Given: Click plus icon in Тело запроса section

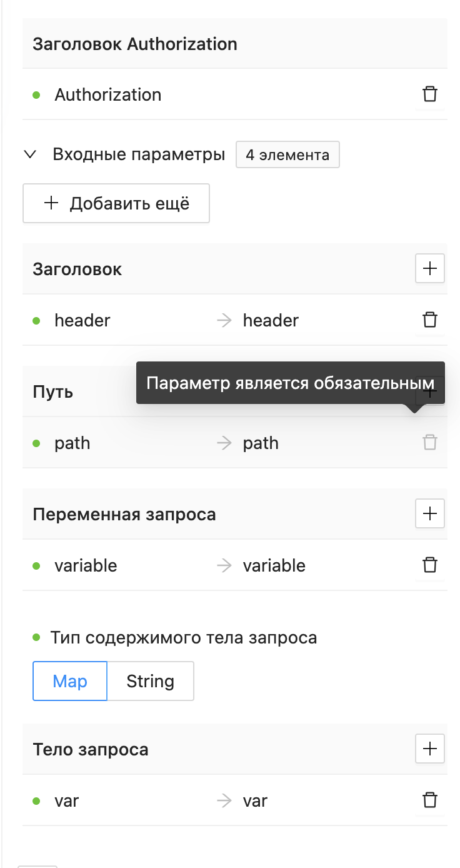Looking at the screenshot, I should [429, 749].
